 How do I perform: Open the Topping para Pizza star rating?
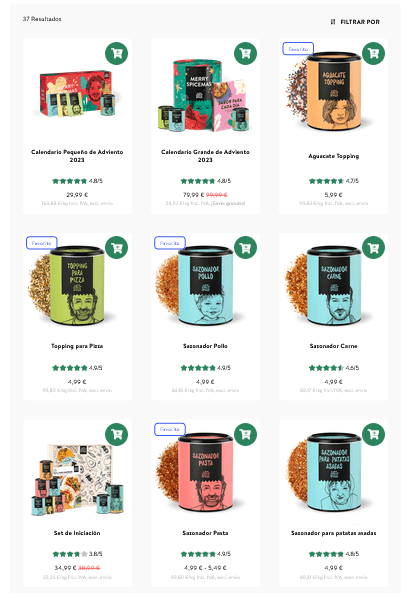[x=77, y=368]
